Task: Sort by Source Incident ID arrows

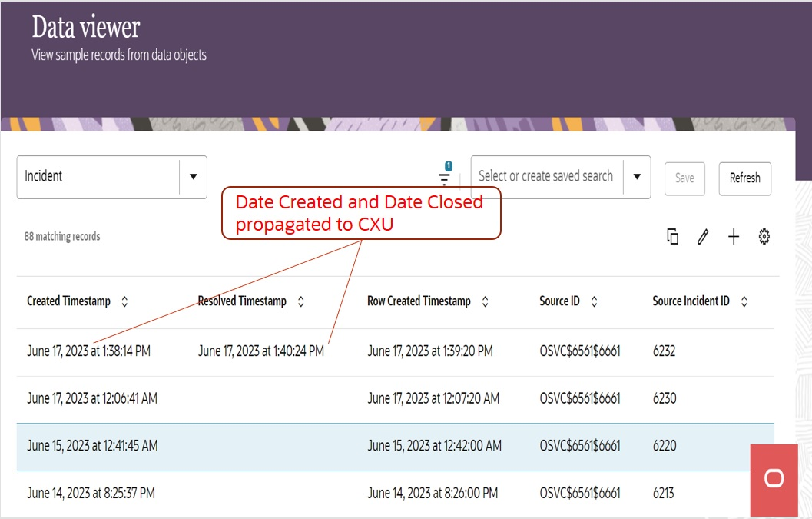Action: pos(744,301)
